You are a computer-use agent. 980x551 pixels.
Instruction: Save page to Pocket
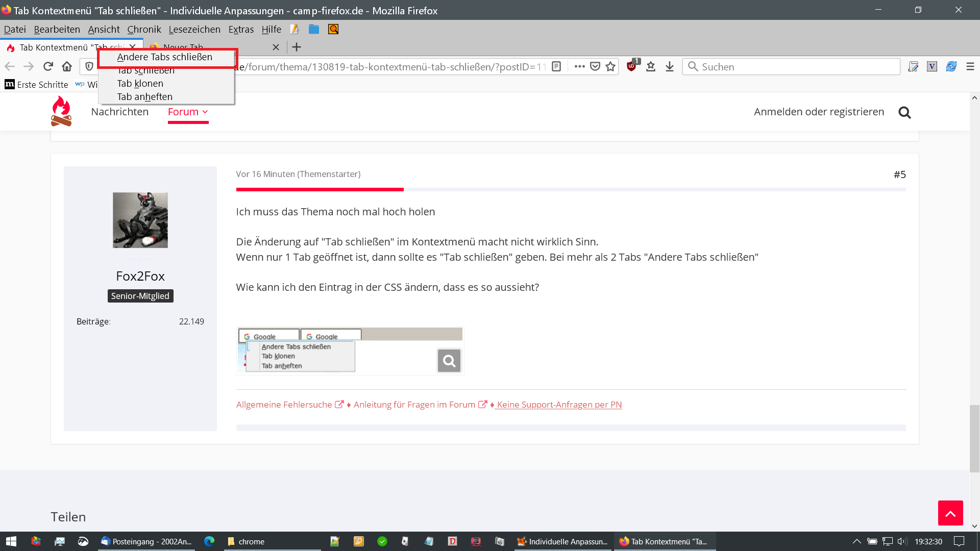coord(595,67)
